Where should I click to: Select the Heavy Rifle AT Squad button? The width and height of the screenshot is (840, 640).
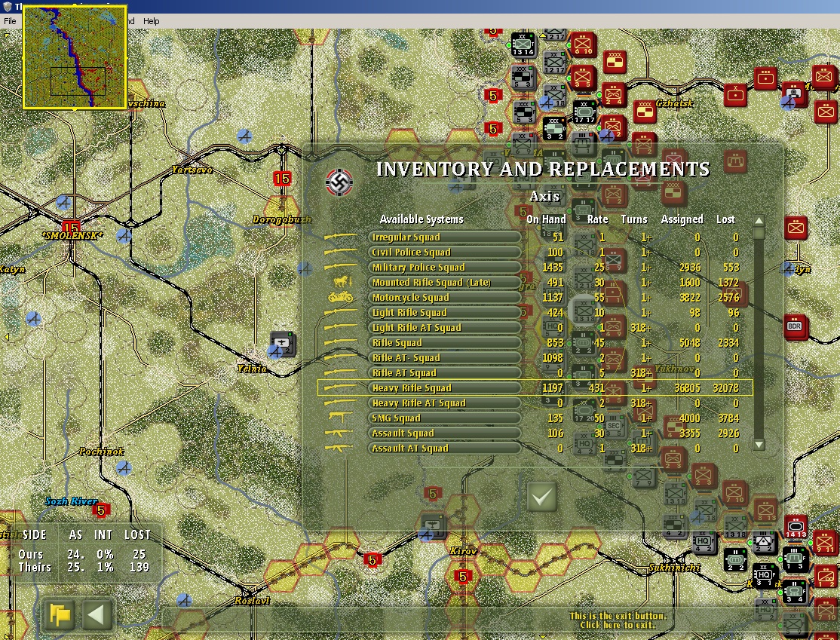point(445,403)
